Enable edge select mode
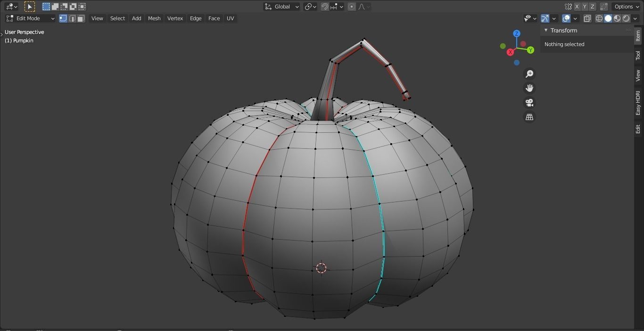The height and width of the screenshot is (331, 644). pyautogui.click(x=72, y=18)
